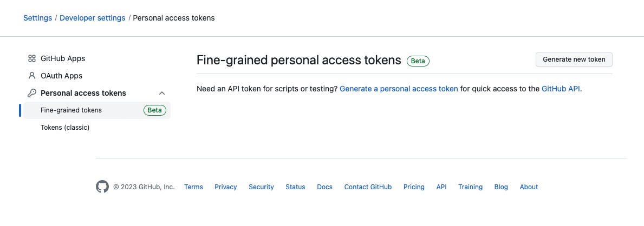Click the Personal access tokens key icon

(x=31, y=93)
